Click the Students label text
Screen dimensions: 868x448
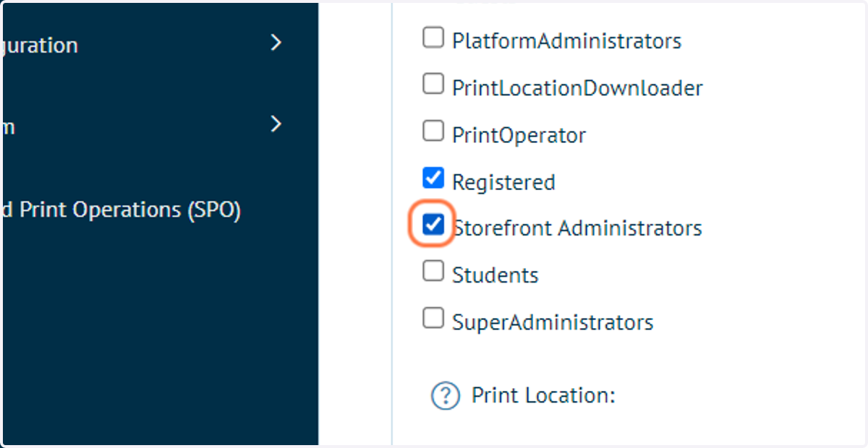pyautogui.click(x=495, y=275)
